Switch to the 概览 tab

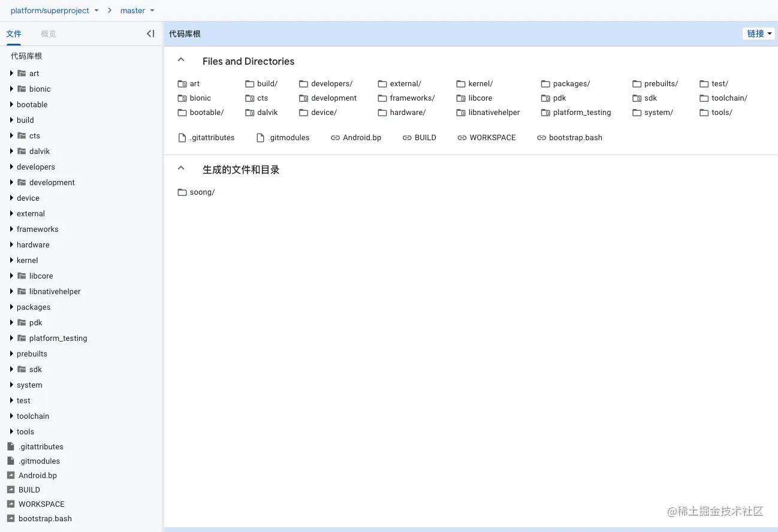49,34
